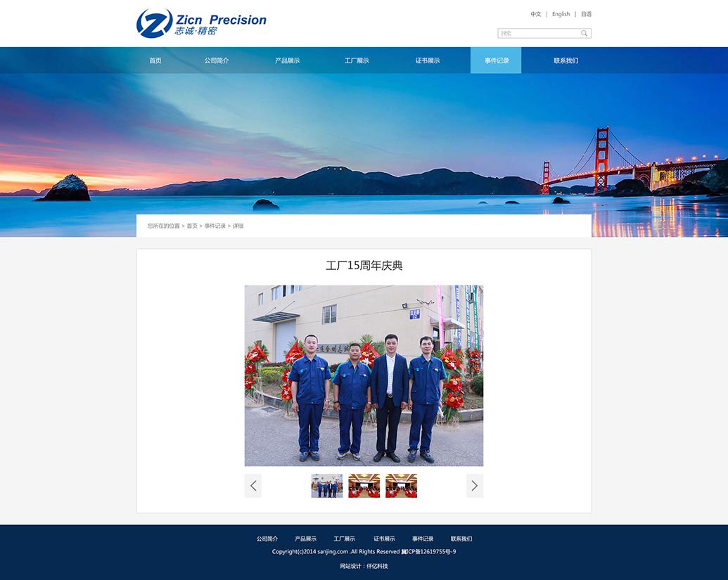Click 首页 in the breadcrumb trail

(x=192, y=226)
